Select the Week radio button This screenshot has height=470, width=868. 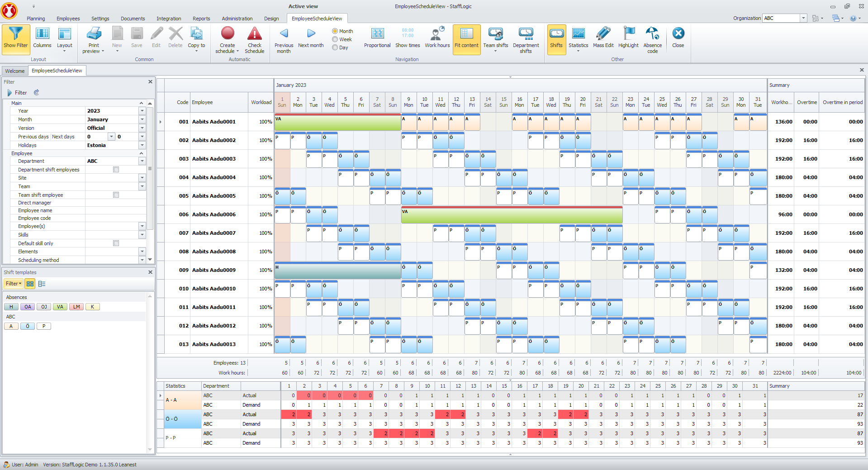[x=335, y=39]
